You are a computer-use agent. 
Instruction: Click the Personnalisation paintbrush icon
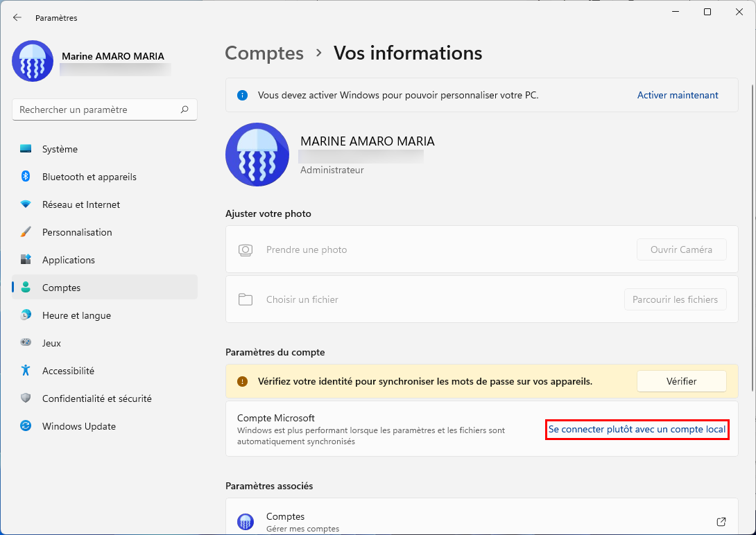[x=26, y=232]
